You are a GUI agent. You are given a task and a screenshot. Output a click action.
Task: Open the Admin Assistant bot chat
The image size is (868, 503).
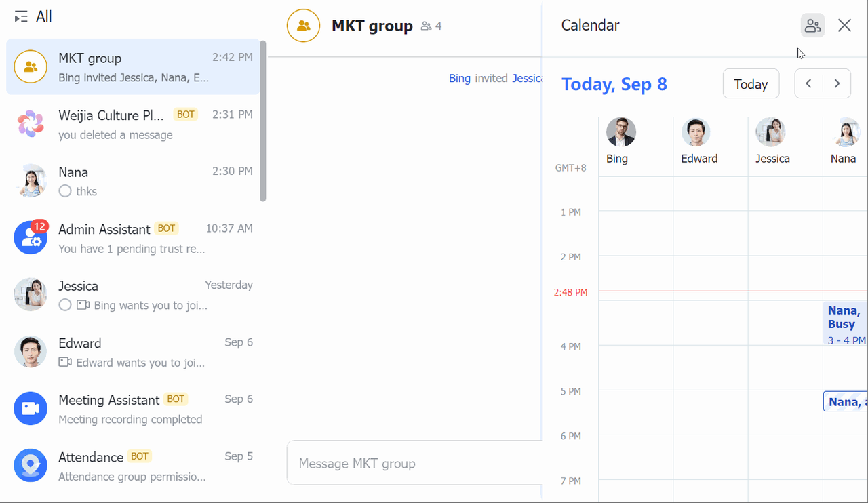(133, 238)
